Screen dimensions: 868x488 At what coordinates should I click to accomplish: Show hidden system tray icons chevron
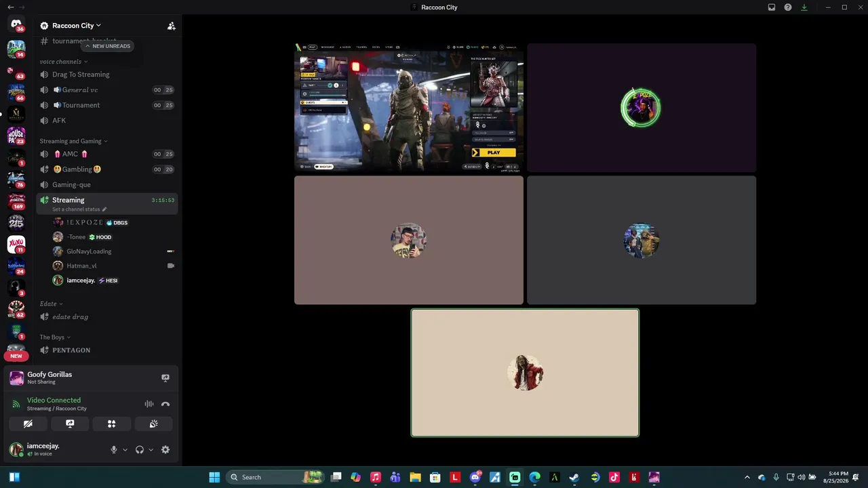747,477
